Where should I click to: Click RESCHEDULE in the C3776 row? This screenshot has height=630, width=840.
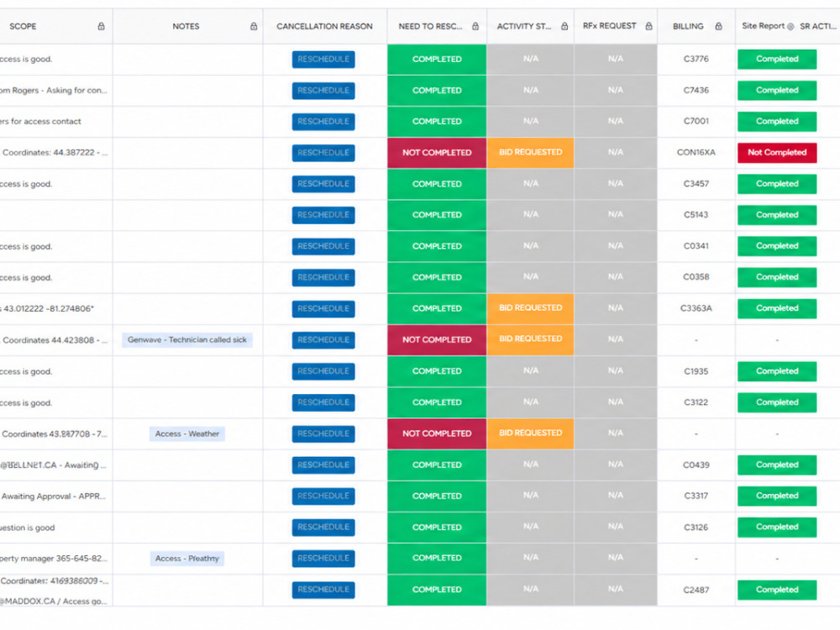323,60
